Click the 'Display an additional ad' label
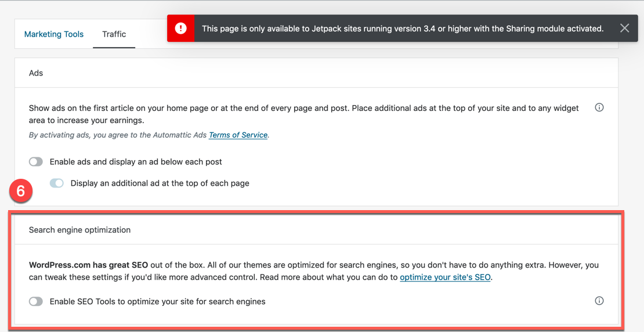This screenshot has width=644, height=332. (x=160, y=183)
